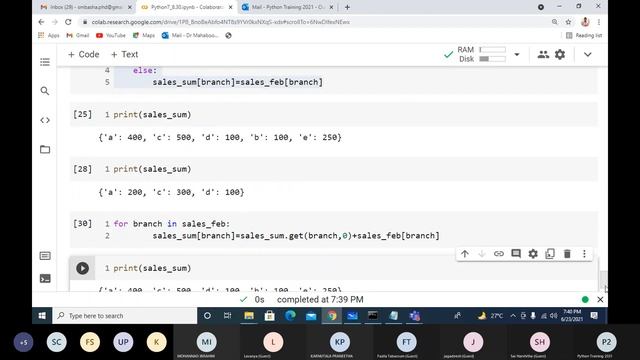
Task: Open the Windows Start menu
Action: click(42, 316)
